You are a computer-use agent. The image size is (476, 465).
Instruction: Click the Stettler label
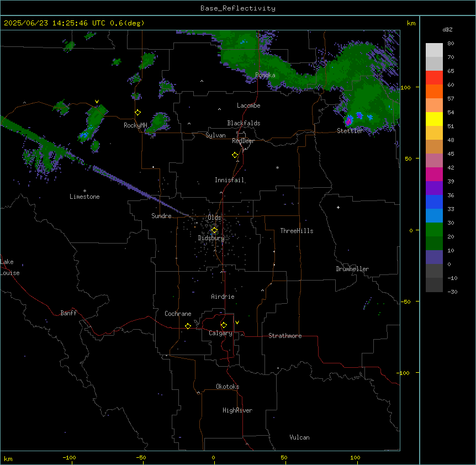(350, 131)
